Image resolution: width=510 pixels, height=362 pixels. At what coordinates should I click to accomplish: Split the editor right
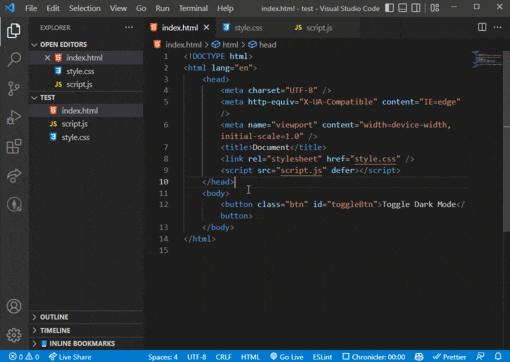[x=482, y=27]
